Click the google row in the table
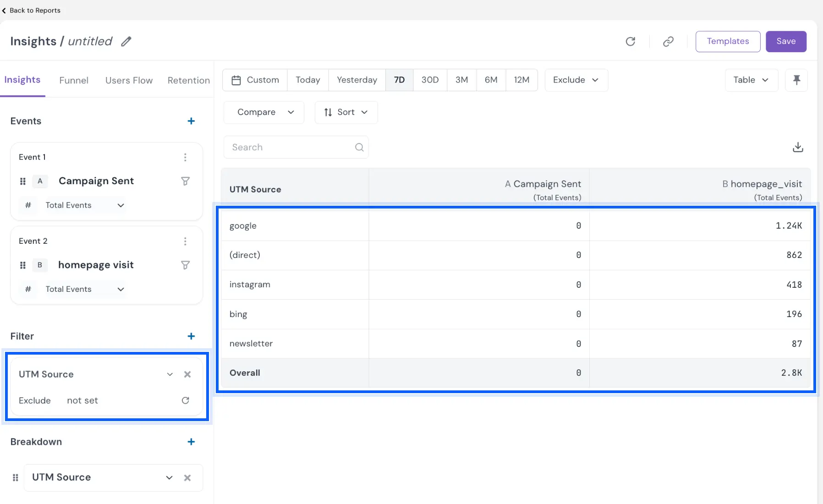 516,226
